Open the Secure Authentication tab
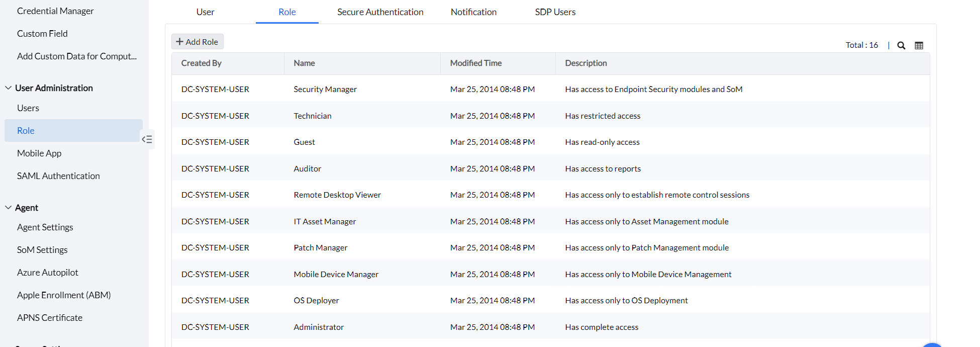 pyautogui.click(x=380, y=12)
